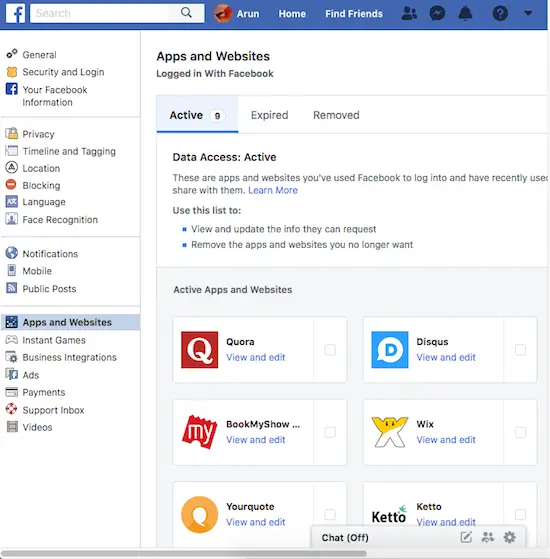
Task: Click View and edit for Wix
Action: (x=446, y=440)
